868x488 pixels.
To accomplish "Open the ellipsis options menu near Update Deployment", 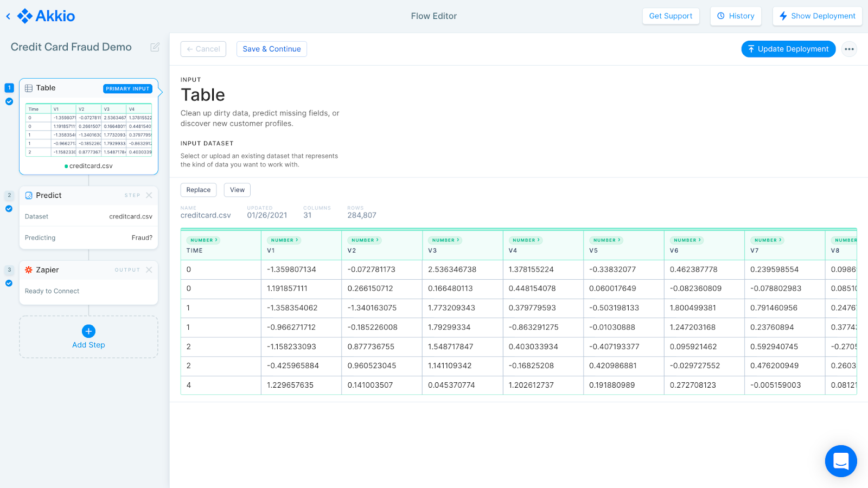I will (x=849, y=49).
